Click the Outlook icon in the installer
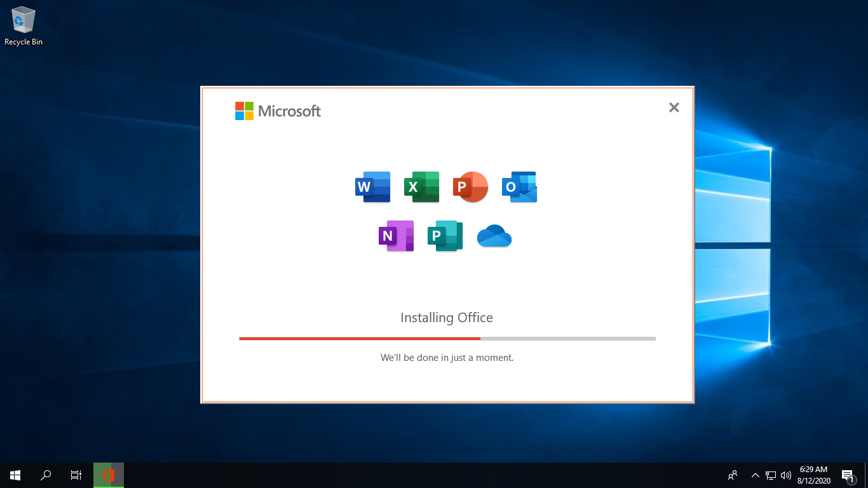 coord(520,187)
